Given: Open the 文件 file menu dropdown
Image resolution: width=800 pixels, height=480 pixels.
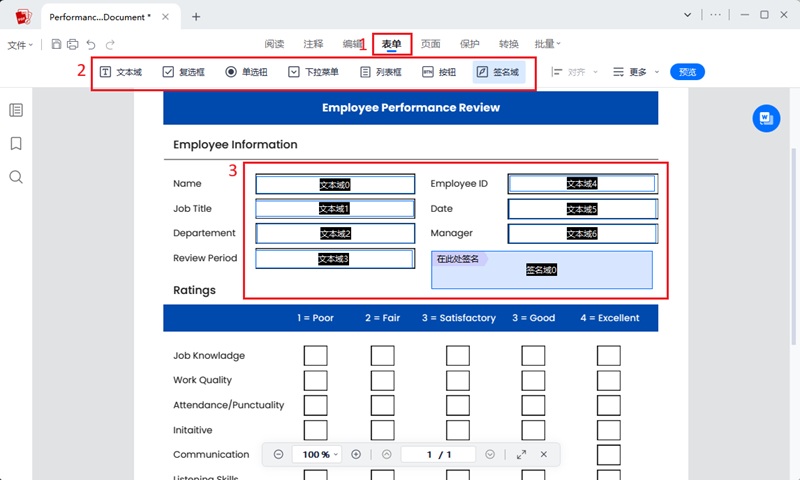Looking at the screenshot, I should point(20,45).
